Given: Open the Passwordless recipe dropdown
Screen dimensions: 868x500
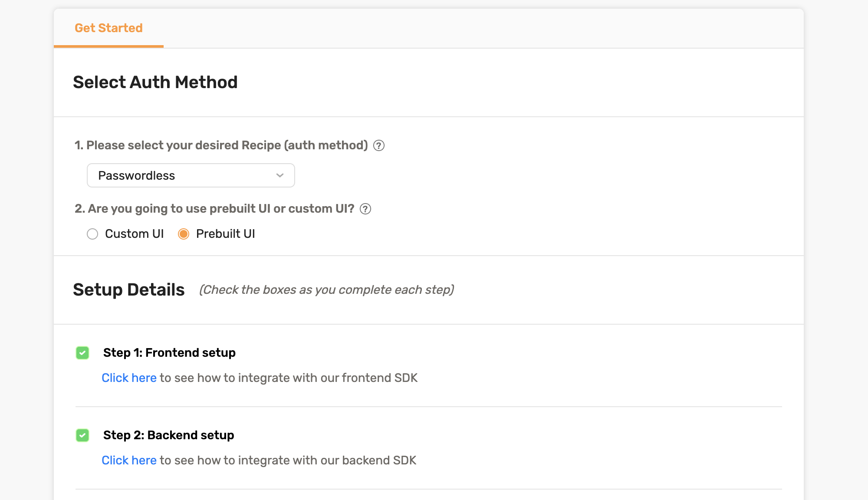Looking at the screenshot, I should [191, 175].
